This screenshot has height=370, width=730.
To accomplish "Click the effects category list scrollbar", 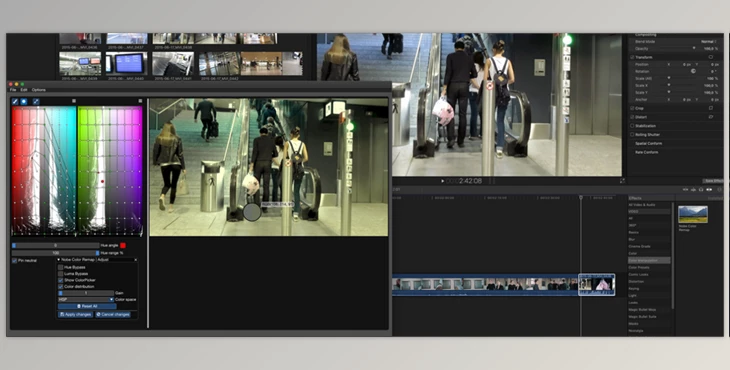I will 672,256.
